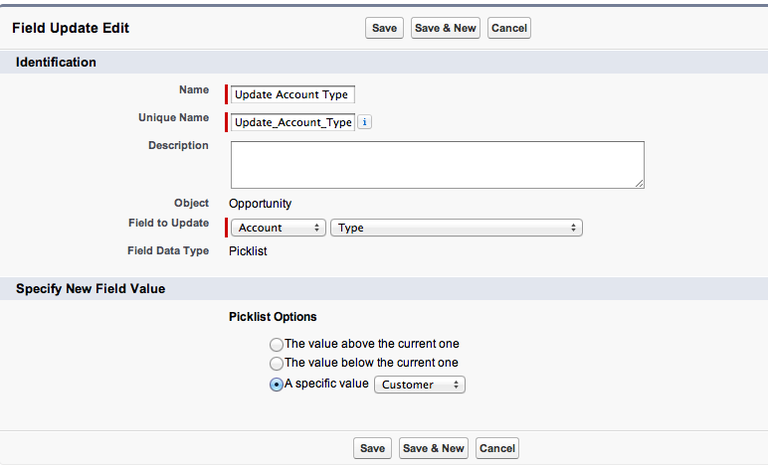
Task: Click into the Description text area
Action: coord(437,165)
